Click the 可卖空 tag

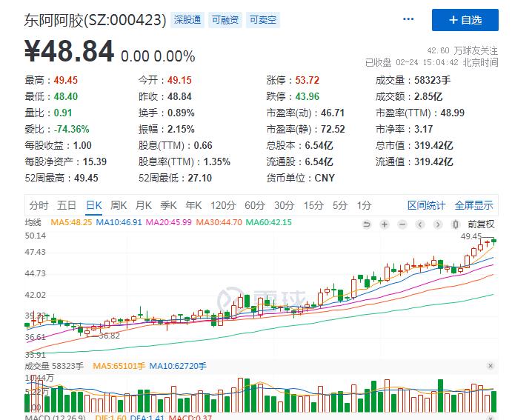(263, 20)
